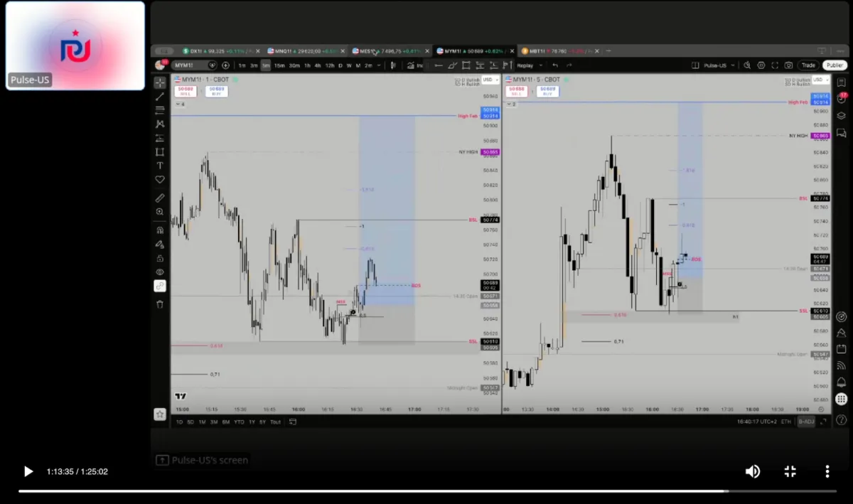
Task: Expand the Replay dropdown
Action: tap(541, 65)
